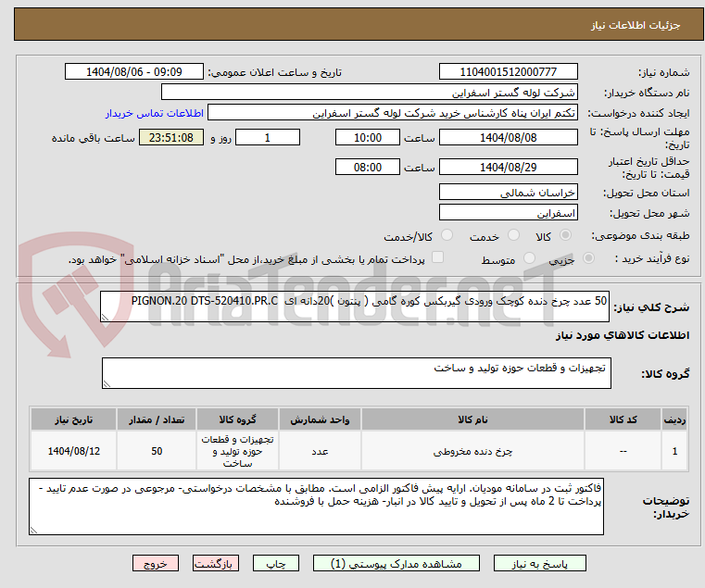Click the بازگشت back button
The image size is (705, 588).
pyautogui.click(x=216, y=563)
